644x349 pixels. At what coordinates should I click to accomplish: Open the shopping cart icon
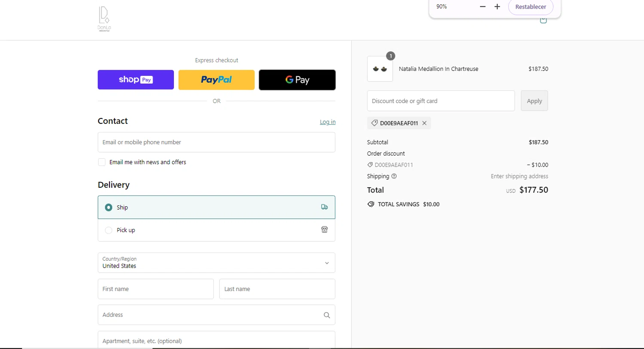543,20
